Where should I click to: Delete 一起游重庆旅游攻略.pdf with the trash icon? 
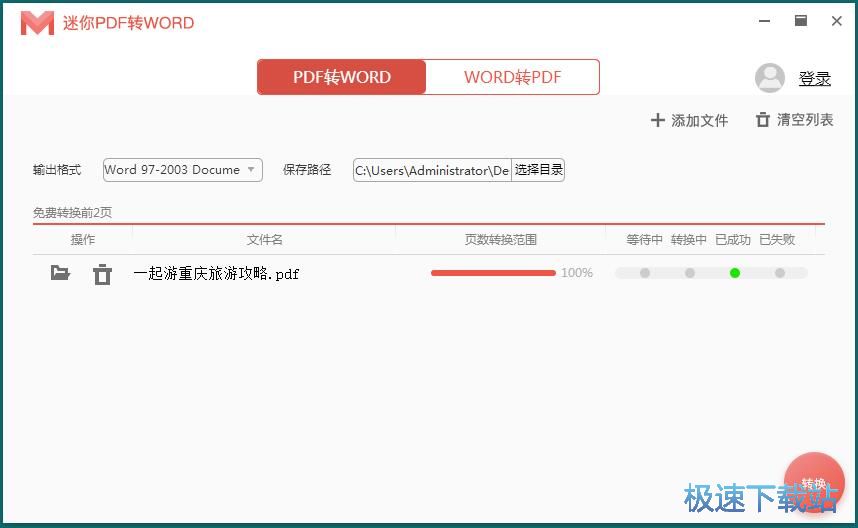click(102, 274)
